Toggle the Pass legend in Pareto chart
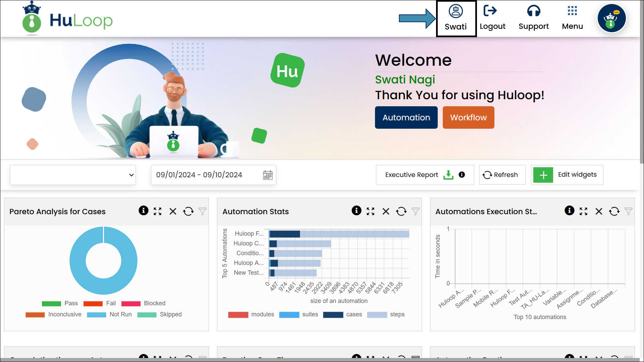644x362 pixels. tap(71, 303)
